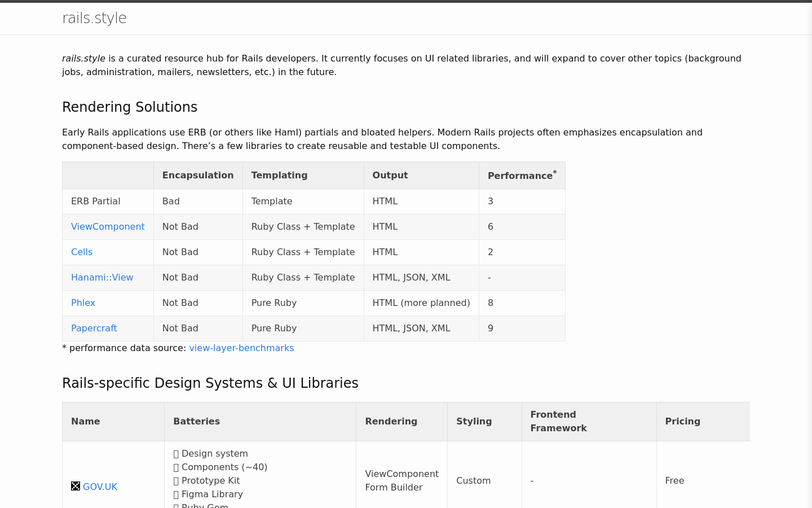Click the Figma Library battery item
The width and height of the screenshot is (812, 508).
[x=208, y=494]
